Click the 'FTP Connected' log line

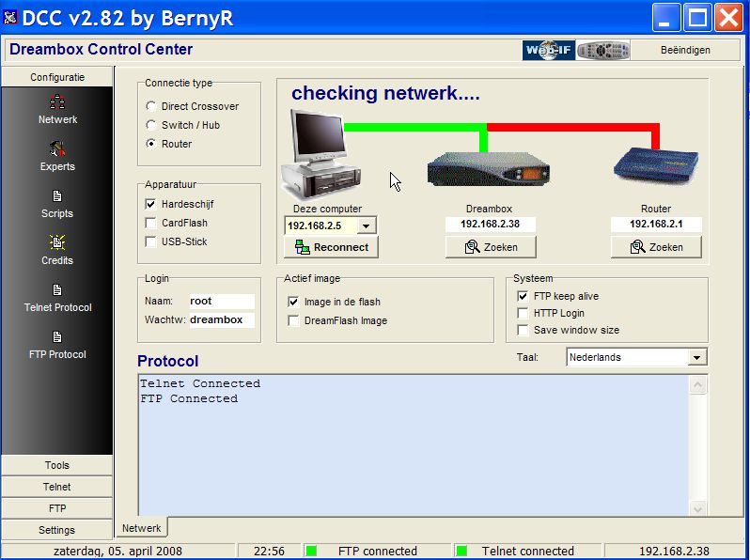pos(189,398)
